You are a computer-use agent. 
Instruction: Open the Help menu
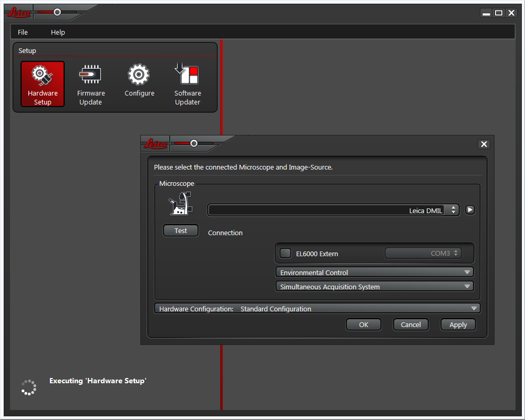click(x=58, y=33)
